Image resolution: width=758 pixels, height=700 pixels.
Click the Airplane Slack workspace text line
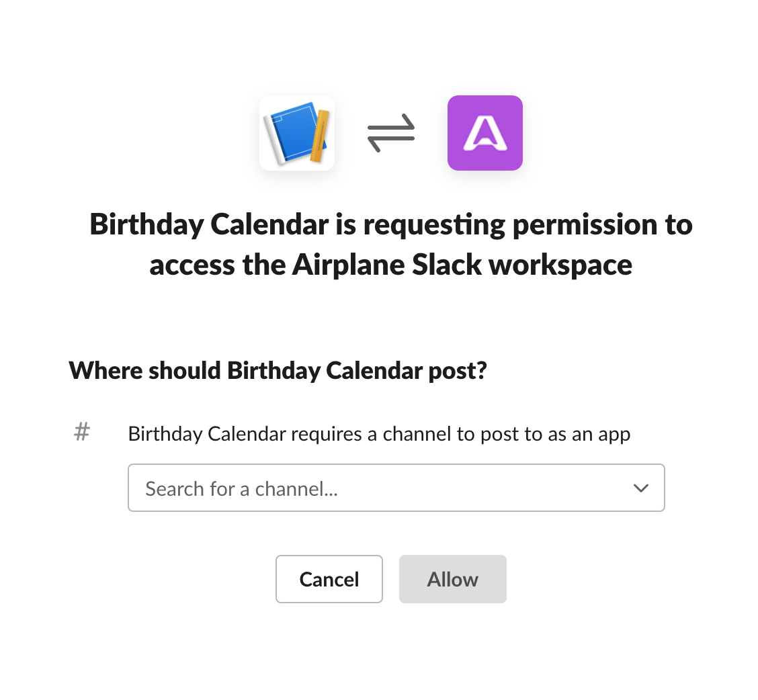click(391, 265)
